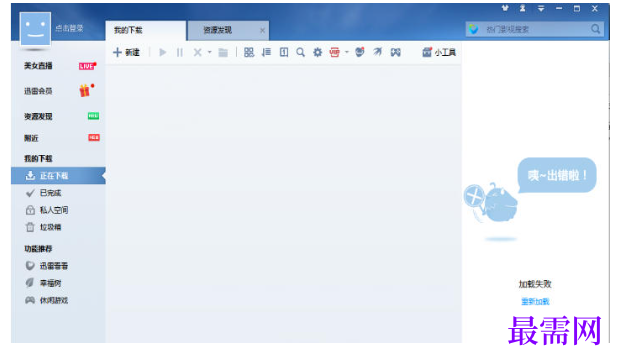Delete task with the X toolbar icon
Screen dimensions: 620x362
[197, 52]
